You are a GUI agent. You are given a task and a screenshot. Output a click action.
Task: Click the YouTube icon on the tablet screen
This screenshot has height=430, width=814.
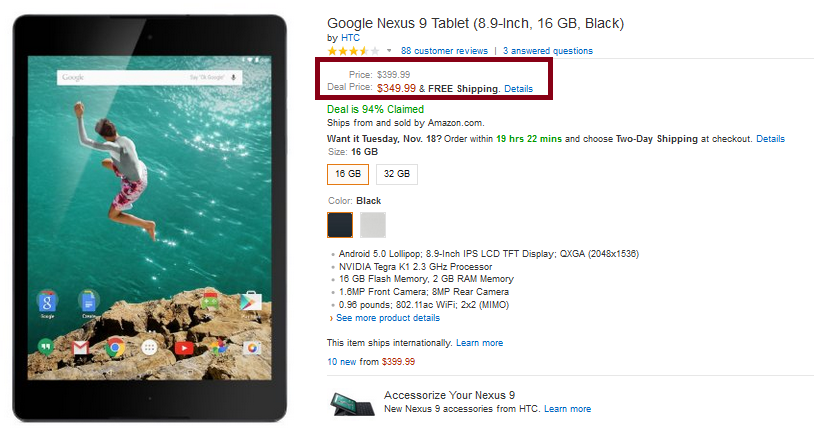tap(184, 348)
